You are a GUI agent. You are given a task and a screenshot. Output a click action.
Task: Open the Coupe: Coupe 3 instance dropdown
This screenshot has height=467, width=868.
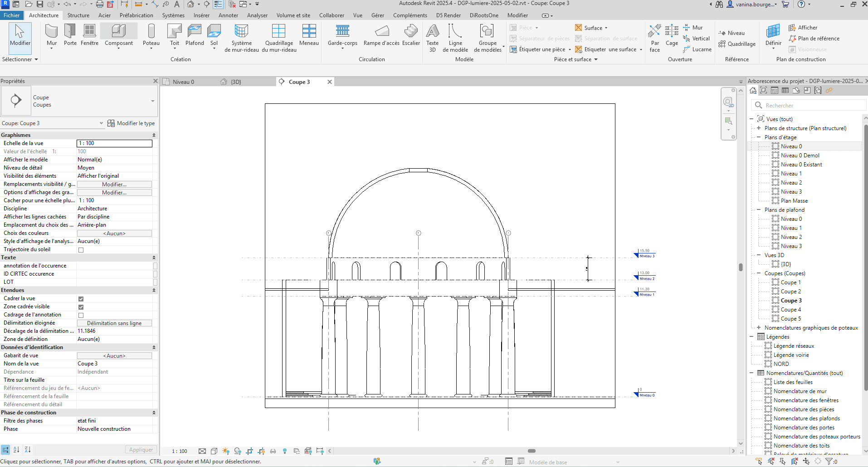(101, 123)
